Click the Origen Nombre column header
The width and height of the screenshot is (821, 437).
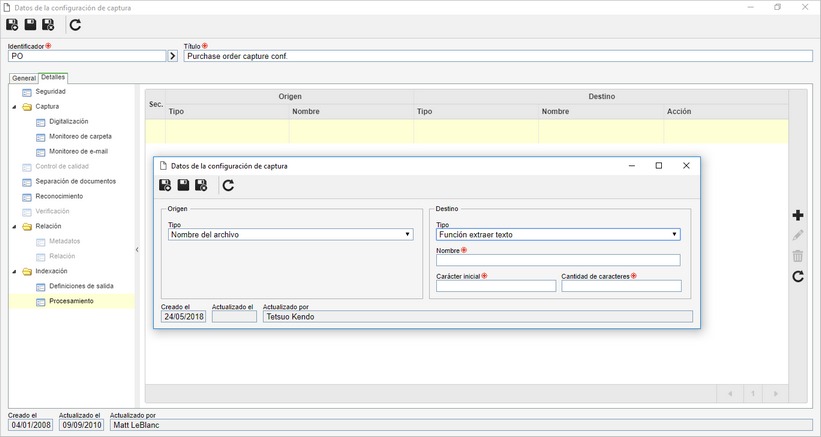(351, 111)
